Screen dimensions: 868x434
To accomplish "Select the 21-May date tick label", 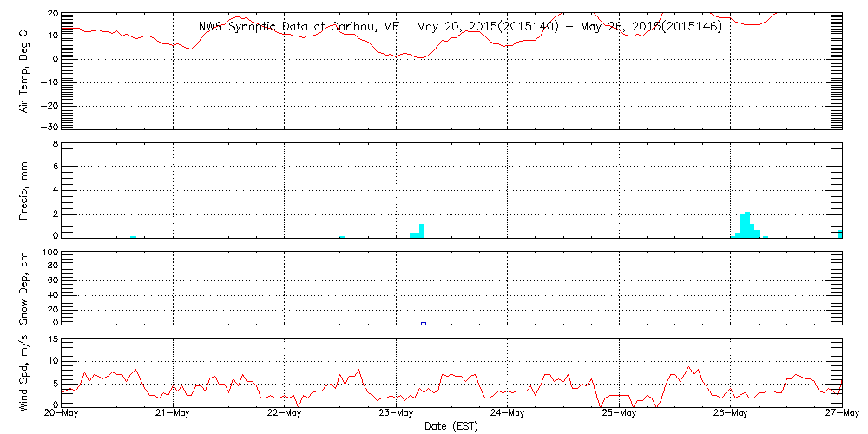I will pos(174,414).
